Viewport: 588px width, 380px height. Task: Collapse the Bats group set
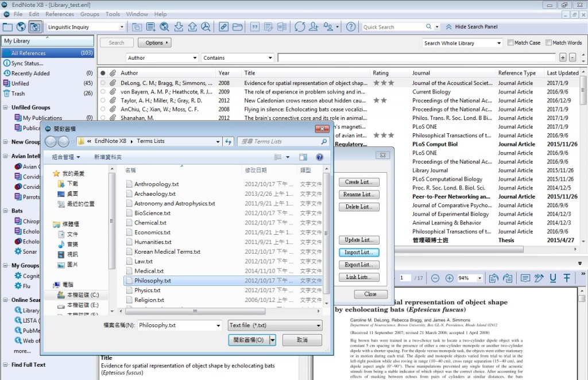[5, 211]
